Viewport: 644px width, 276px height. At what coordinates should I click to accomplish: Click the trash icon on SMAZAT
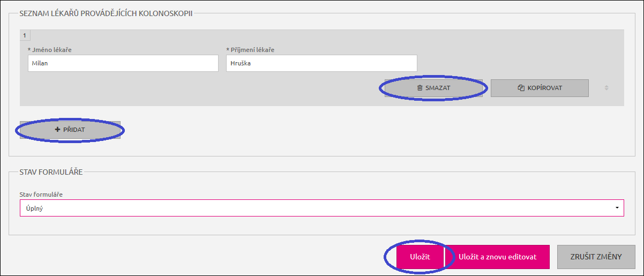click(420, 88)
